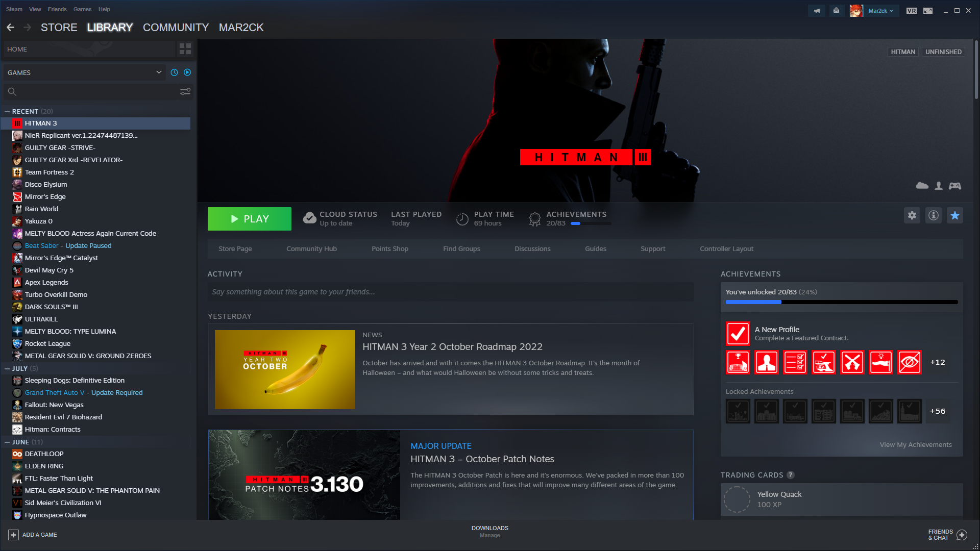
Task: Open October Roadmap banana thumbnail
Action: point(285,369)
